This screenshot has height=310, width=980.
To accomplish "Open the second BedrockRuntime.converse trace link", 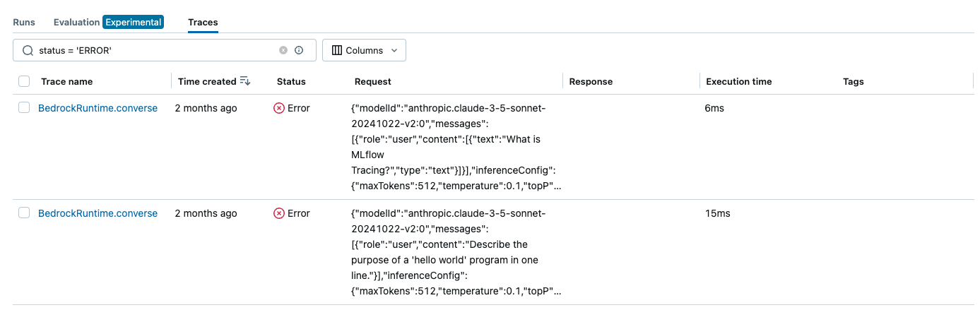I will pyautogui.click(x=98, y=213).
